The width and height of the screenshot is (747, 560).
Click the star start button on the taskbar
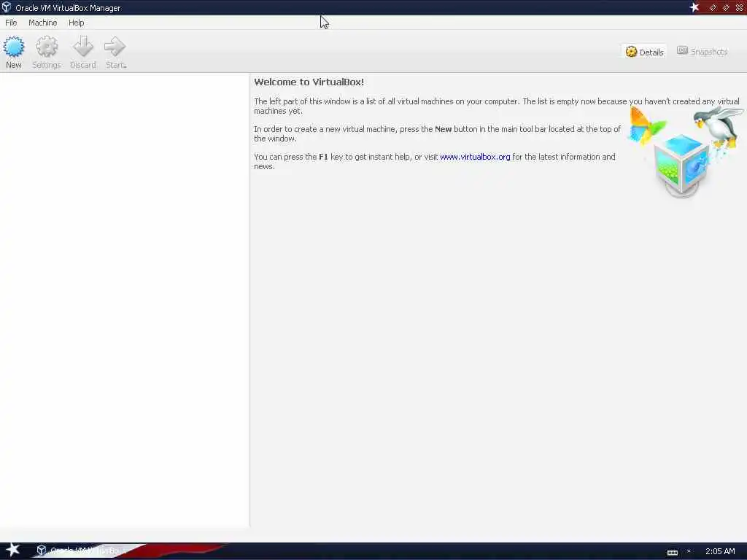[x=12, y=550]
